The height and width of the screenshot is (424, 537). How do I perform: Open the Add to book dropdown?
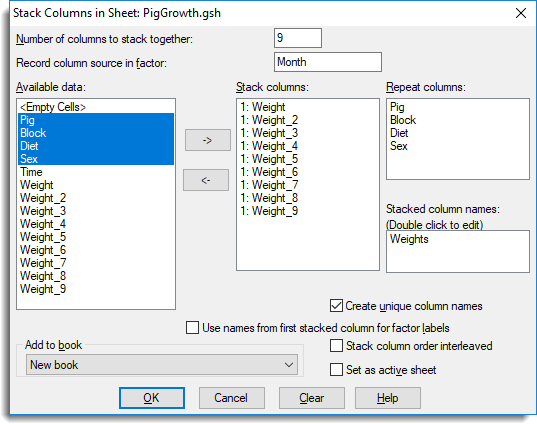point(162,365)
